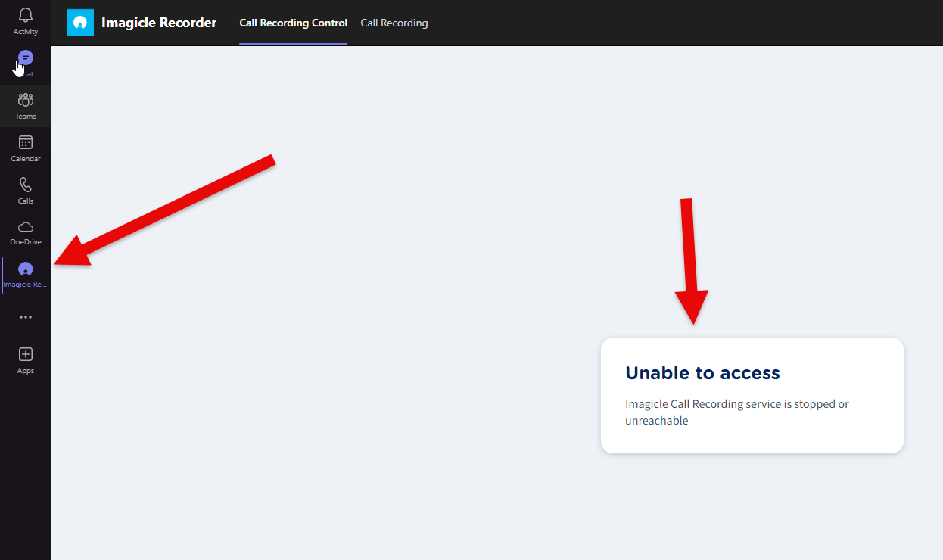Click the Imagicle Recorder header logo
Viewport: 943px width, 560px height.
click(x=80, y=23)
